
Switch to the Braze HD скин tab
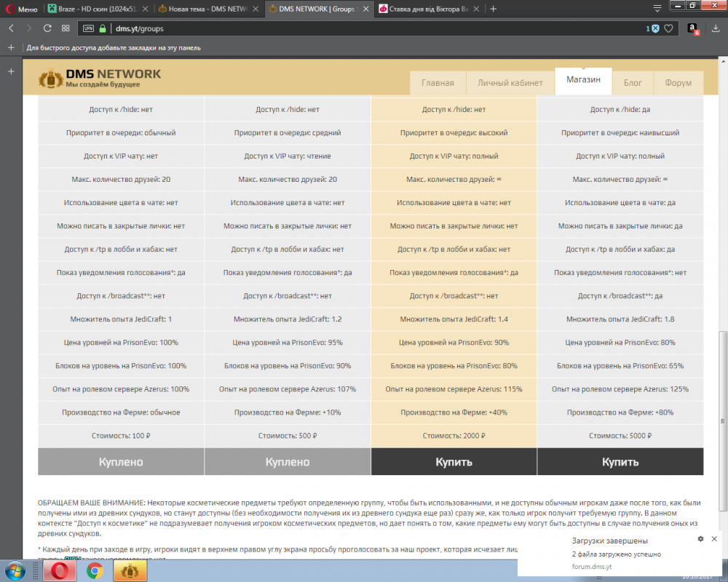point(98,9)
